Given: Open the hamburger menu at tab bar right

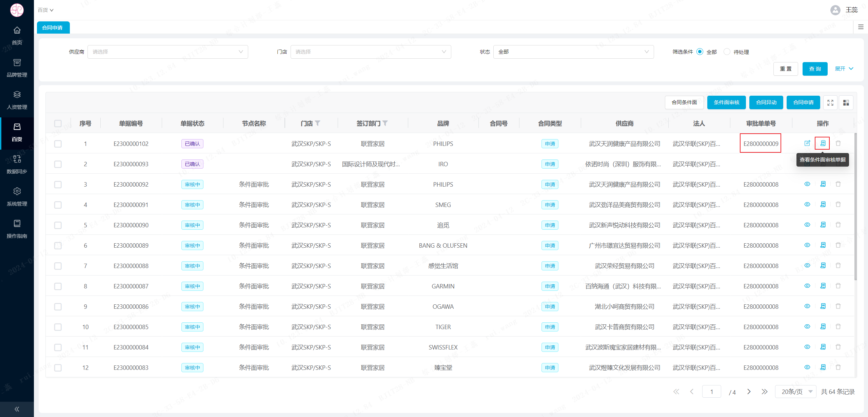Looking at the screenshot, I should pyautogui.click(x=861, y=27).
